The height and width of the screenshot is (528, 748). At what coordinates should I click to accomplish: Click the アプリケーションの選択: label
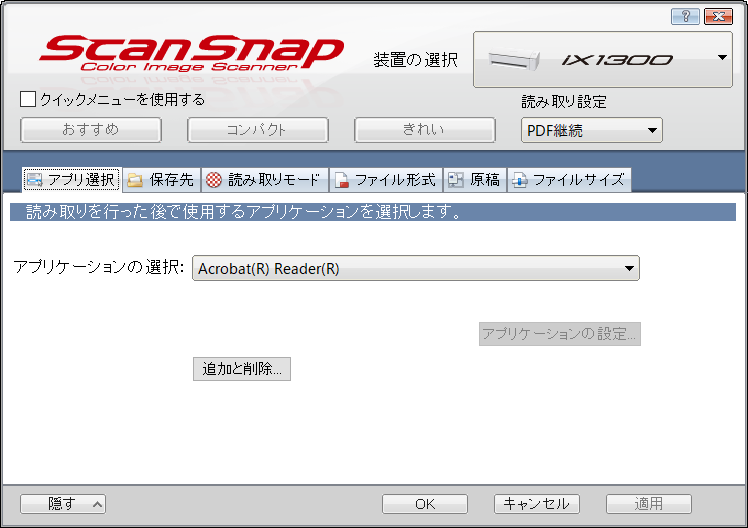(x=99, y=267)
